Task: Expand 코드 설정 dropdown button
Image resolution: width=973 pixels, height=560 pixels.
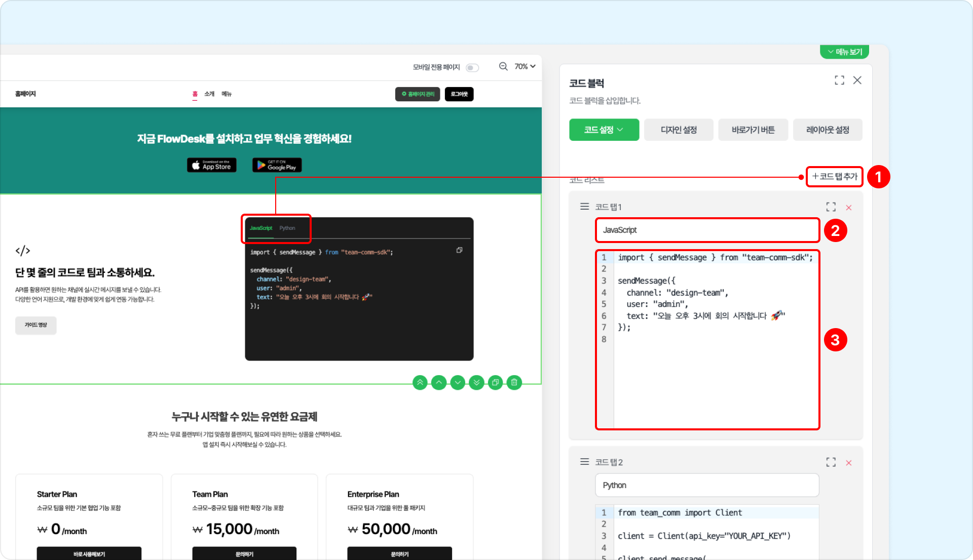Action: point(604,130)
